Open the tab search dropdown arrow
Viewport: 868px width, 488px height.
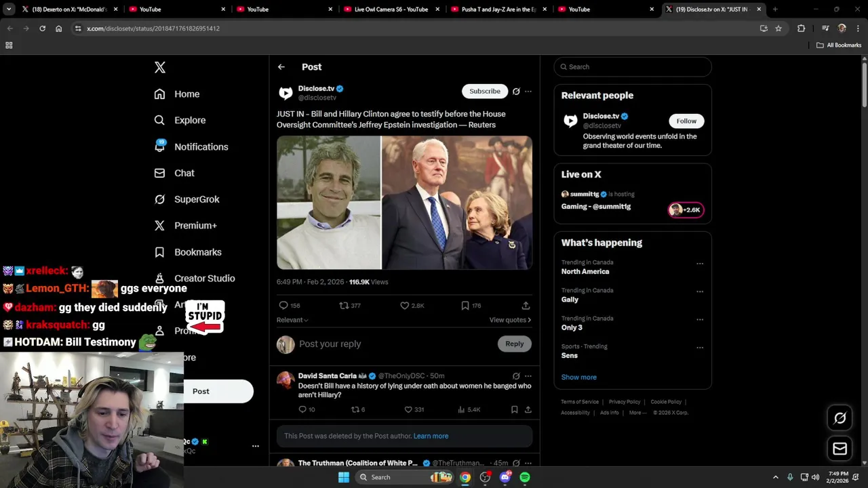9,9
